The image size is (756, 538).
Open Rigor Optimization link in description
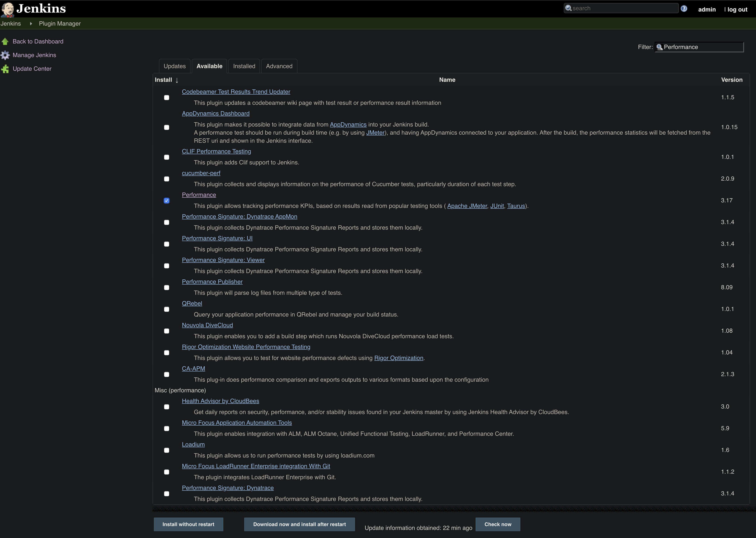click(399, 358)
